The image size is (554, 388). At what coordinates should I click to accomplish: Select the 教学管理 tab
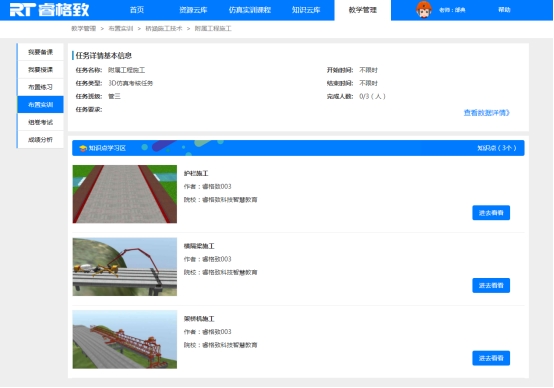coord(363,10)
